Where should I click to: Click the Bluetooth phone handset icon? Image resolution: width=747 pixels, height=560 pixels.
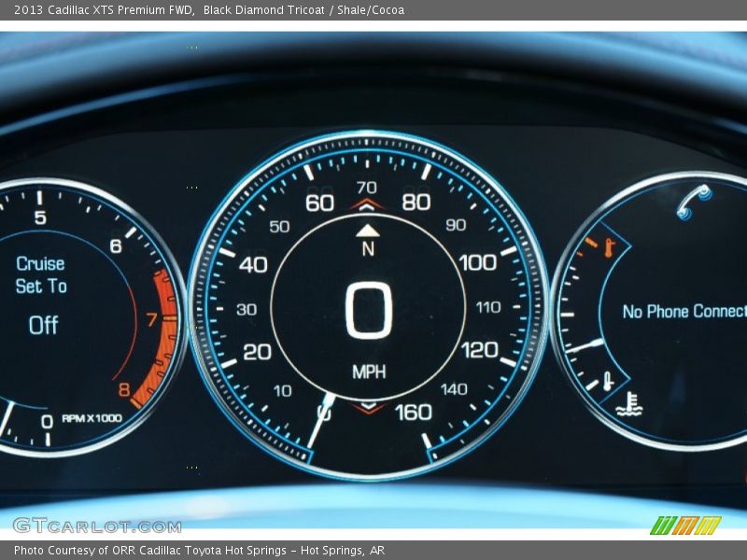click(691, 201)
